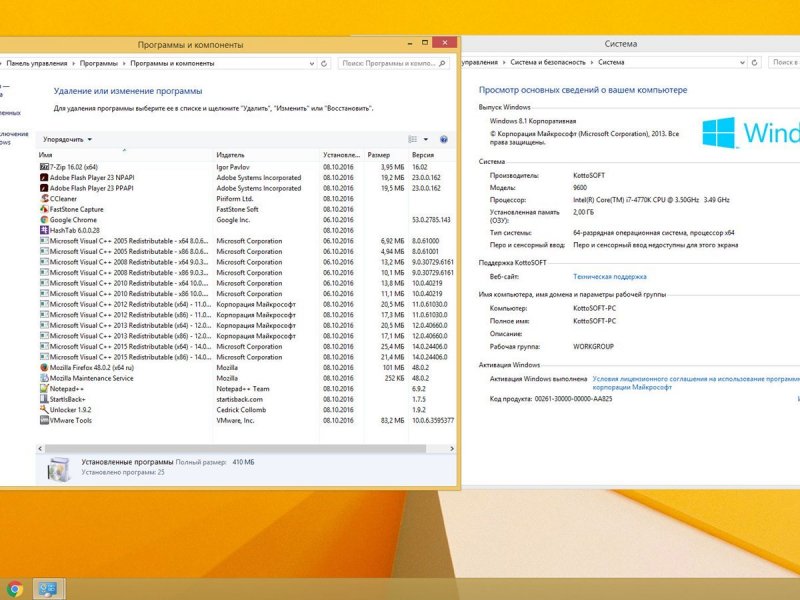The height and width of the screenshot is (600, 800).
Task: Select the Notepad++ icon
Action: click(x=44, y=389)
